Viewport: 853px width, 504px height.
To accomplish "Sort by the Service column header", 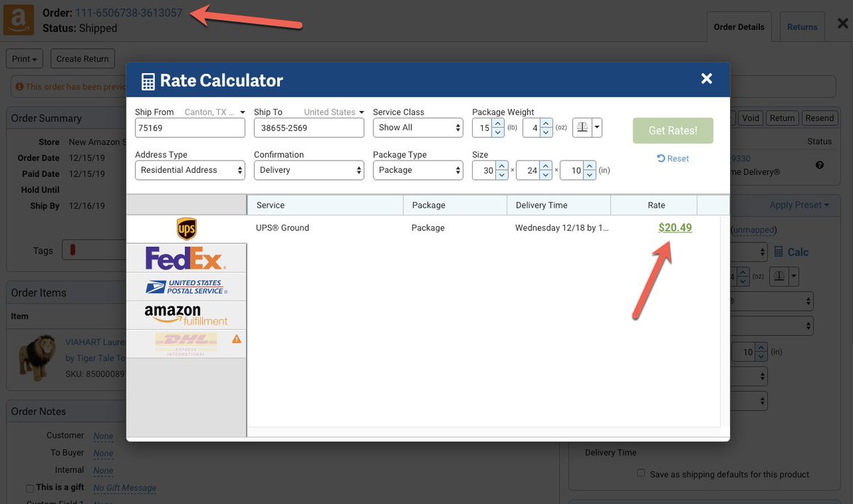I will [325, 205].
